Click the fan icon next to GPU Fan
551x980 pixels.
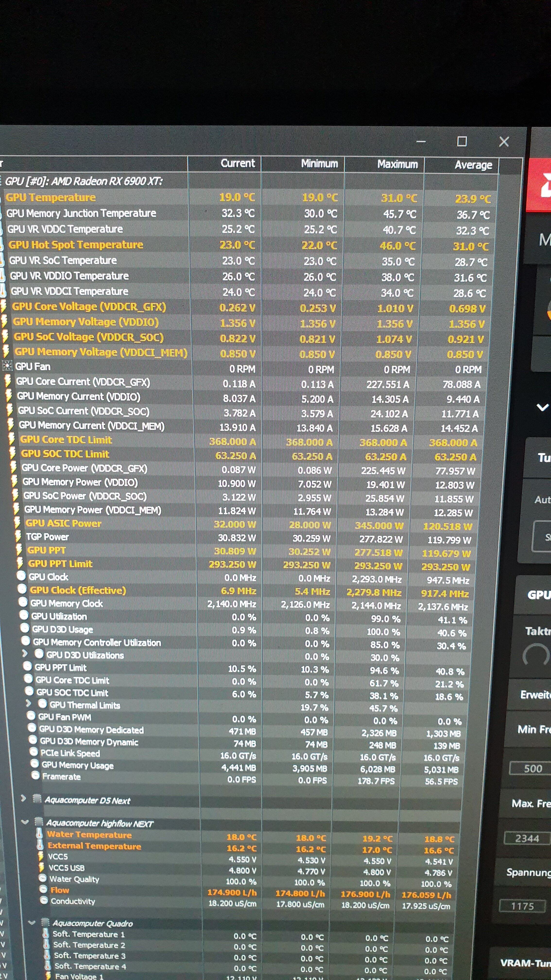point(7,366)
